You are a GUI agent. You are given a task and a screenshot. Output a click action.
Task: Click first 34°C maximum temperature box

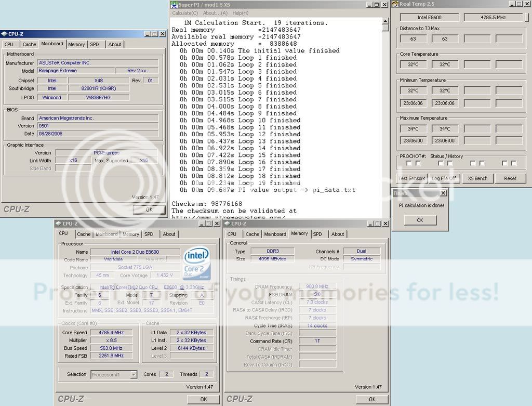click(x=413, y=129)
